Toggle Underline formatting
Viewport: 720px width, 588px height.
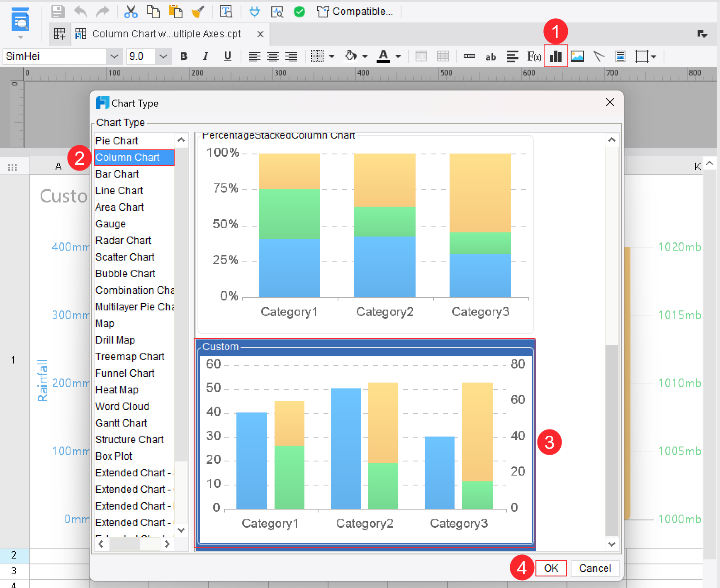coord(227,56)
